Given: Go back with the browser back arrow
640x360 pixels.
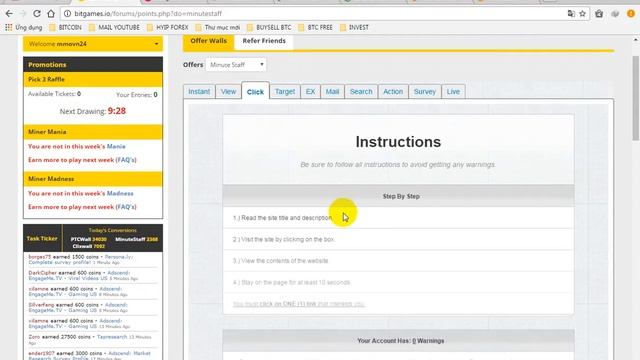Looking at the screenshot, I should pyautogui.click(x=9, y=13).
